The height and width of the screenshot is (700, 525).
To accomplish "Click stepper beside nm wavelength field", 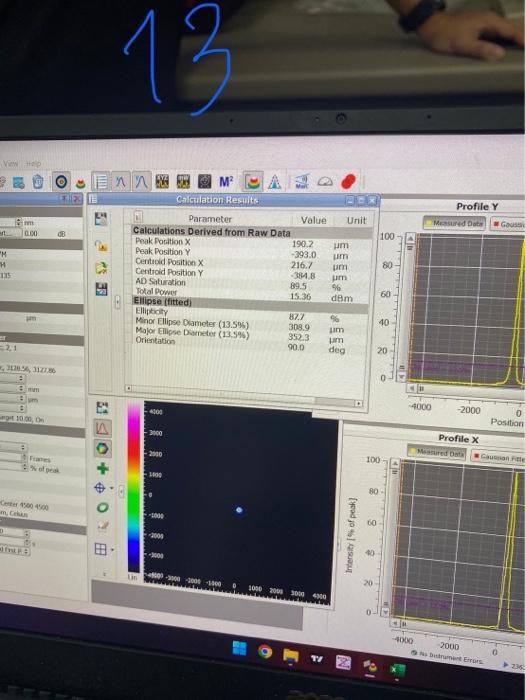I will [18, 222].
